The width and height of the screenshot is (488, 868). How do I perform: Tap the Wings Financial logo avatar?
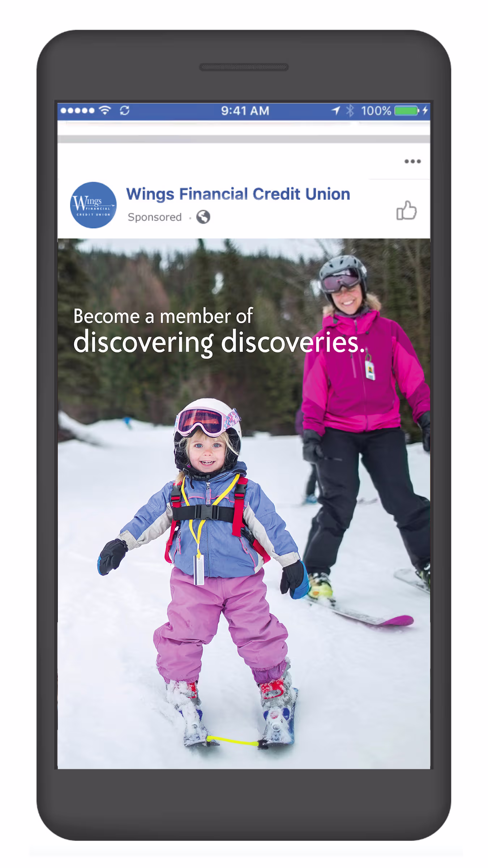click(93, 205)
